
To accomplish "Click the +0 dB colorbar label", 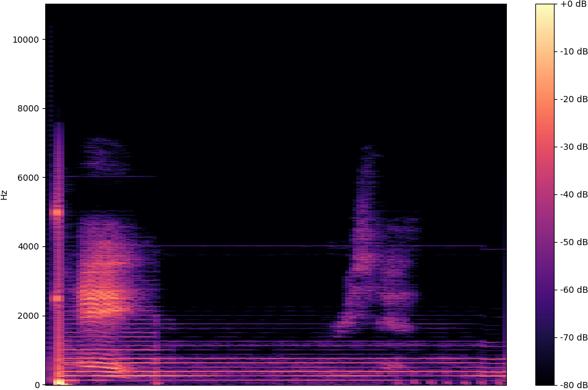I will click(574, 4).
